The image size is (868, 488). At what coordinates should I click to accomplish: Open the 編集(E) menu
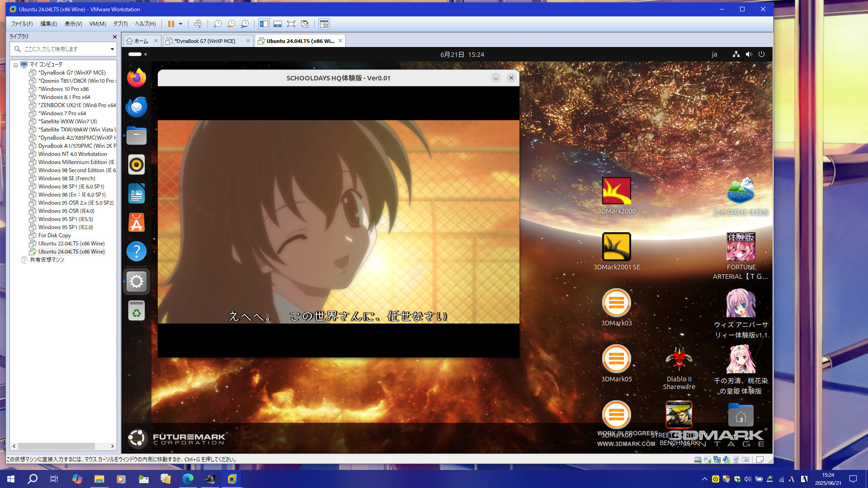(x=49, y=24)
